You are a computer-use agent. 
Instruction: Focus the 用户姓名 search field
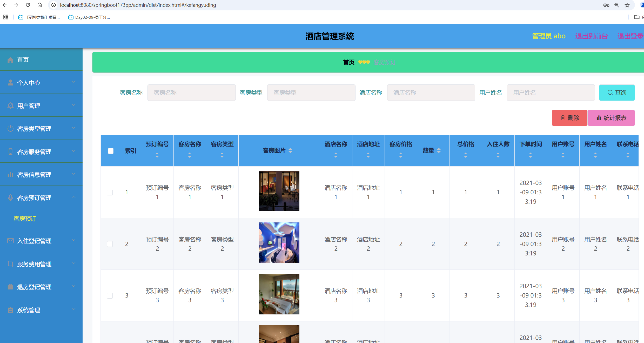(x=551, y=93)
